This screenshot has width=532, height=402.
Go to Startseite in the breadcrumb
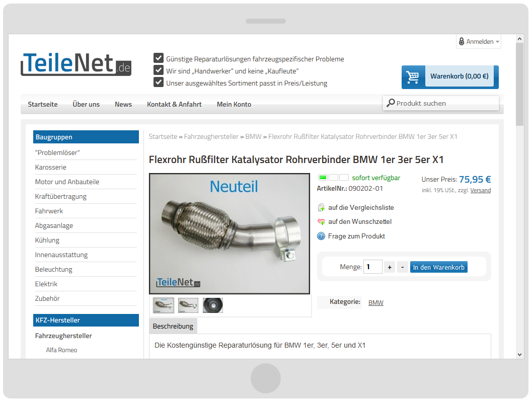click(x=163, y=137)
